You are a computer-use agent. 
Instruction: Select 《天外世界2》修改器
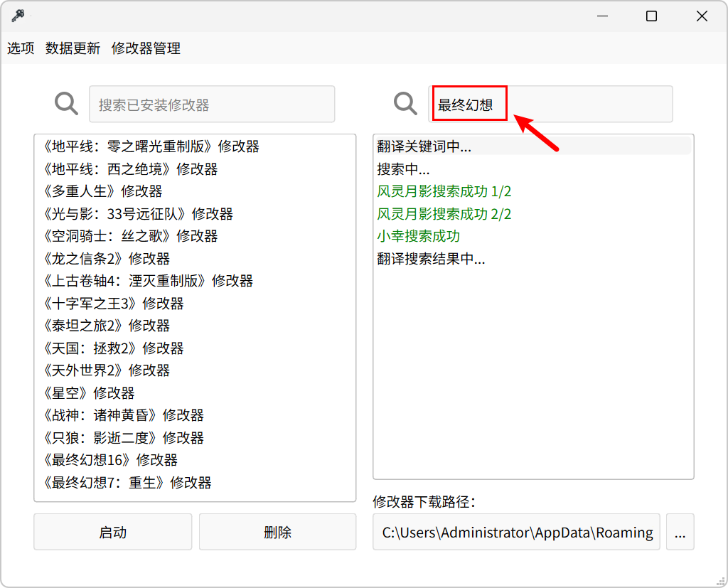(x=195, y=370)
